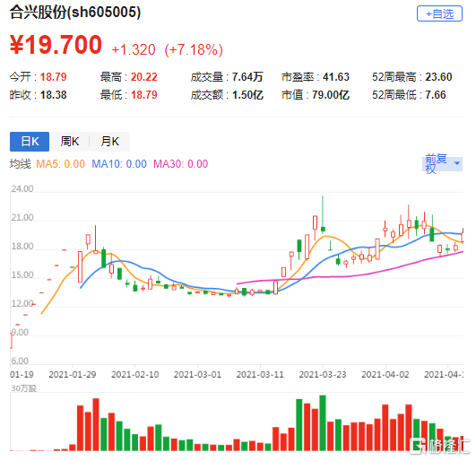Switch to the 日K daily chart tab
This screenshot has width=476, height=461.
pyautogui.click(x=30, y=142)
